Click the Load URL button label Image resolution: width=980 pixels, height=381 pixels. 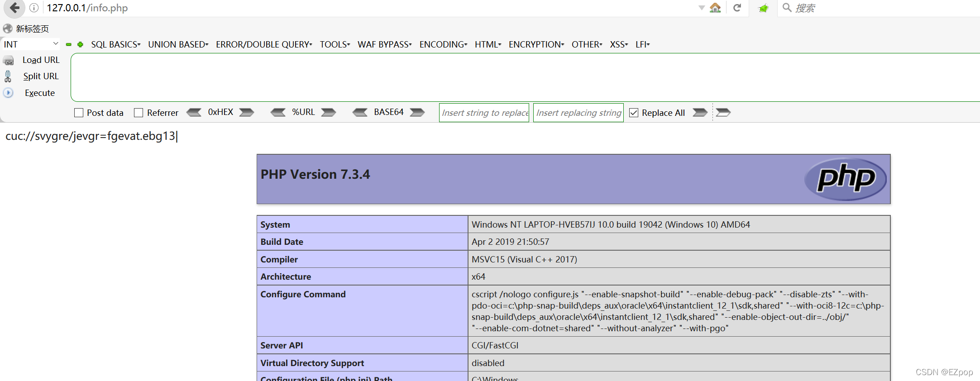tap(41, 60)
